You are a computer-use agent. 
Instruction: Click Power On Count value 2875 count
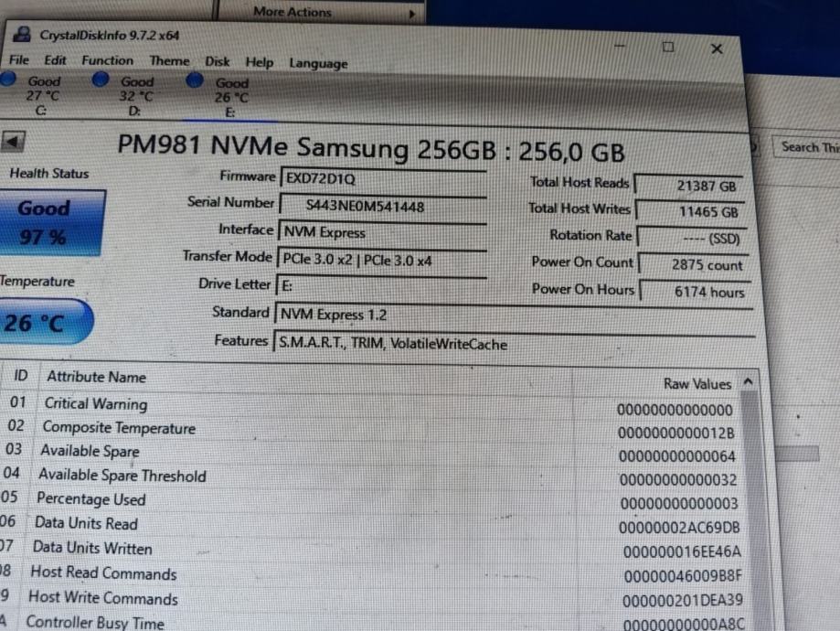click(x=694, y=264)
